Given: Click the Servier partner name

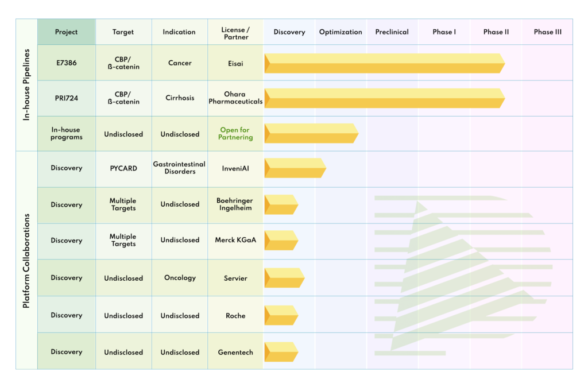Looking at the screenshot, I should coord(235,278).
